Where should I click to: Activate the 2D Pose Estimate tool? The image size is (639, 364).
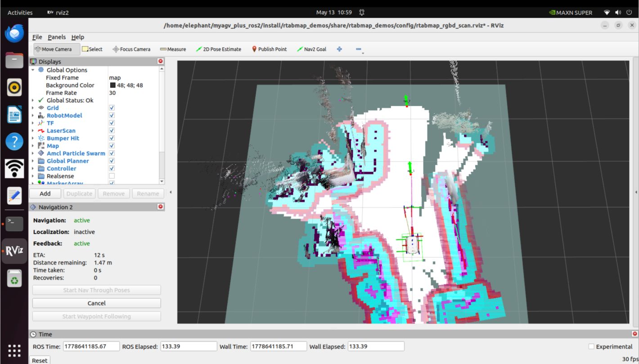219,49
